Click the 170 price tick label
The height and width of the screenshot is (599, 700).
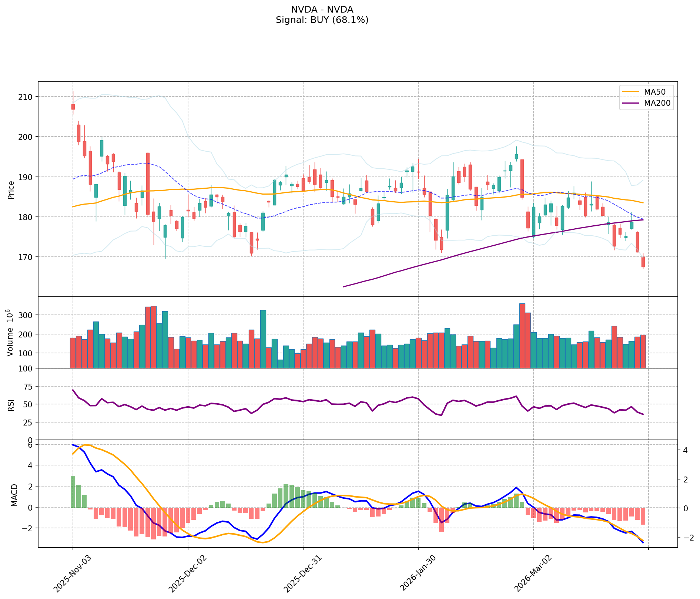coord(26,257)
